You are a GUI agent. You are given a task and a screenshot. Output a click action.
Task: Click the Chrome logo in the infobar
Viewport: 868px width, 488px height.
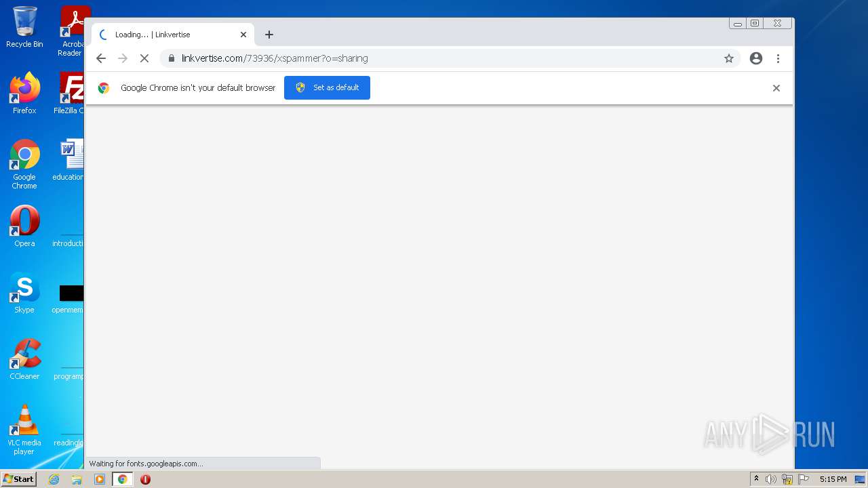coord(104,88)
